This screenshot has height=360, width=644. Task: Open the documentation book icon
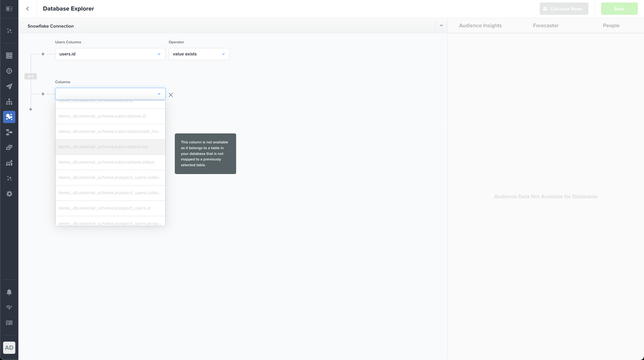point(9,323)
